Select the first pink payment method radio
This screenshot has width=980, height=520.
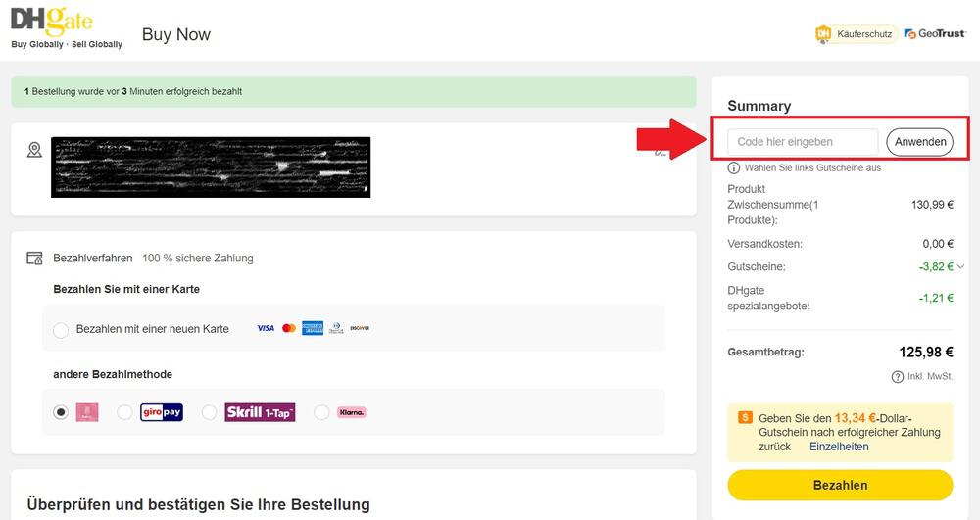click(x=61, y=412)
